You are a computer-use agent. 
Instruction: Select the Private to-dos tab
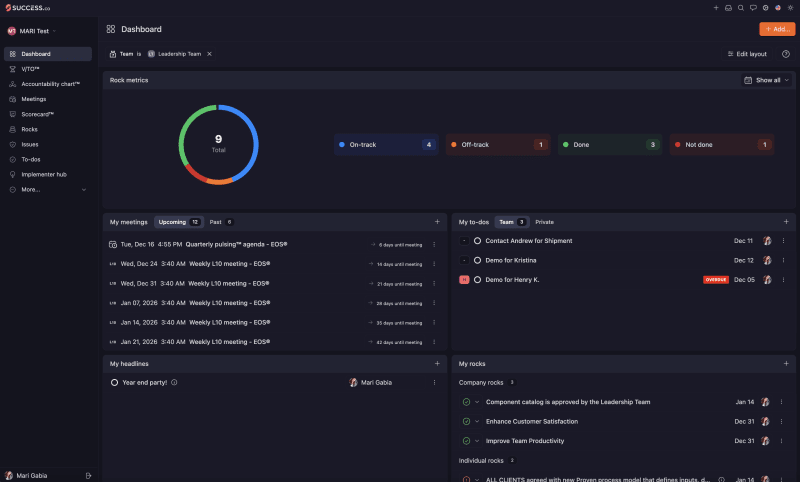click(544, 222)
